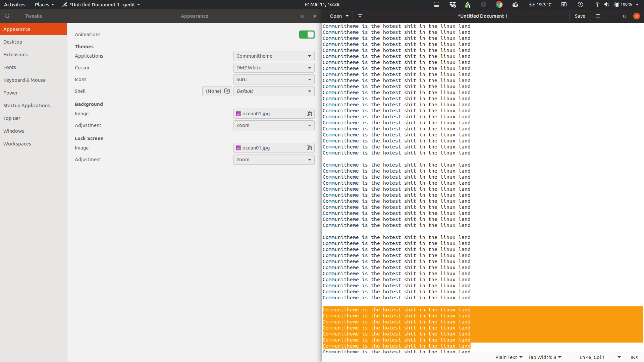644x362 pixels.
Task: Select Keyboard & Mouse in Tweaks sidebar
Action: (x=24, y=80)
